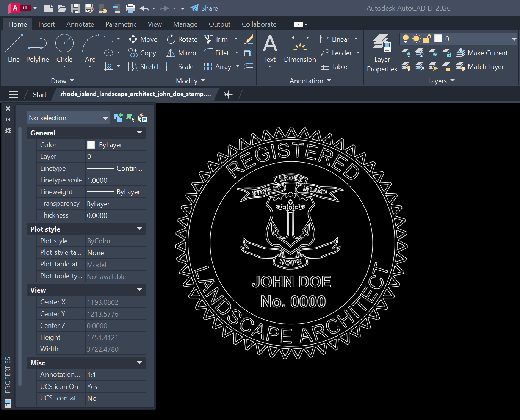The image size is (520, 420).
Task: Open the Circle tool dropdown arrow
Action: coord(64,67)
